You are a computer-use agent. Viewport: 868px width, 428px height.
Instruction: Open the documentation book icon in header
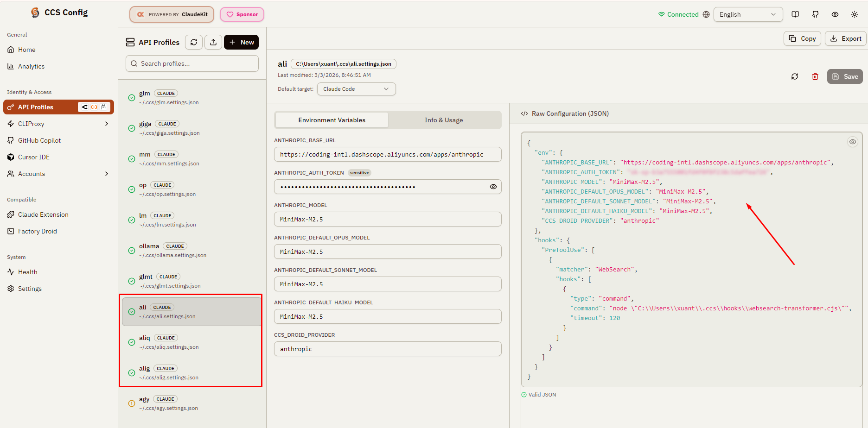pos(795,14)
